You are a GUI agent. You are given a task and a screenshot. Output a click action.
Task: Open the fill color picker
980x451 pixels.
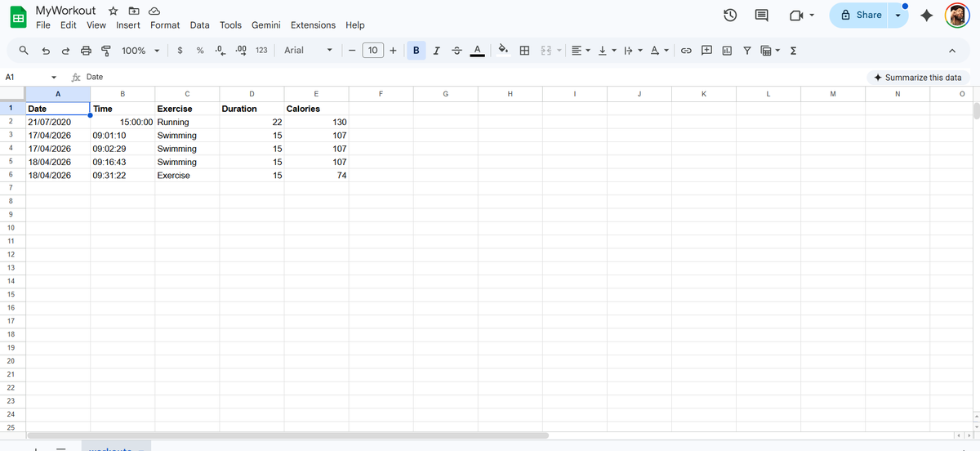504,51
